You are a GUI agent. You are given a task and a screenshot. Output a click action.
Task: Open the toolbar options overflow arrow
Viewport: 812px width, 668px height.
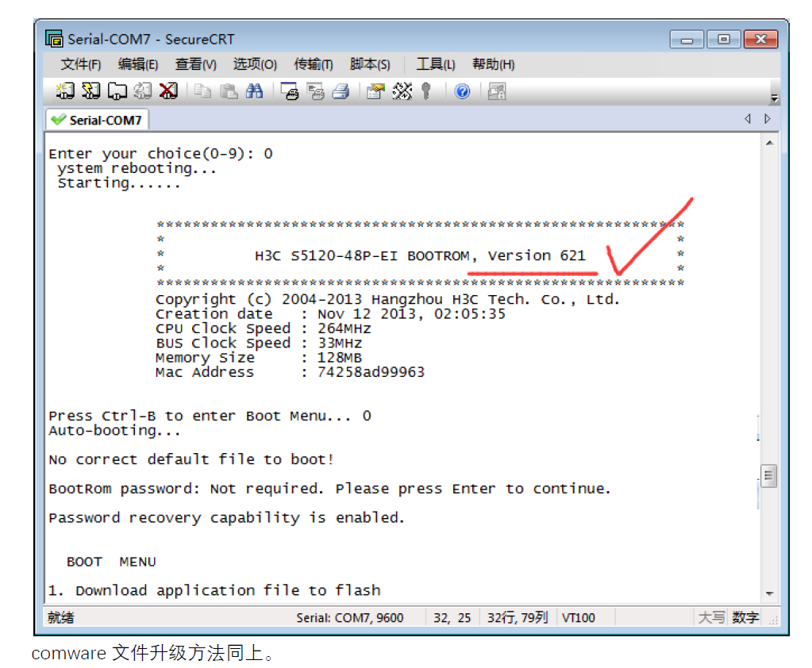coord(774,98)
